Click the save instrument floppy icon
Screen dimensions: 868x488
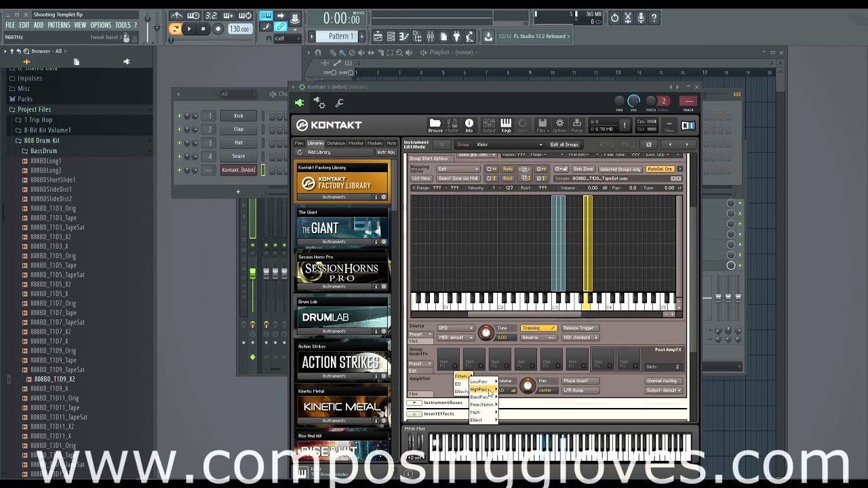(x=648, y=144)
